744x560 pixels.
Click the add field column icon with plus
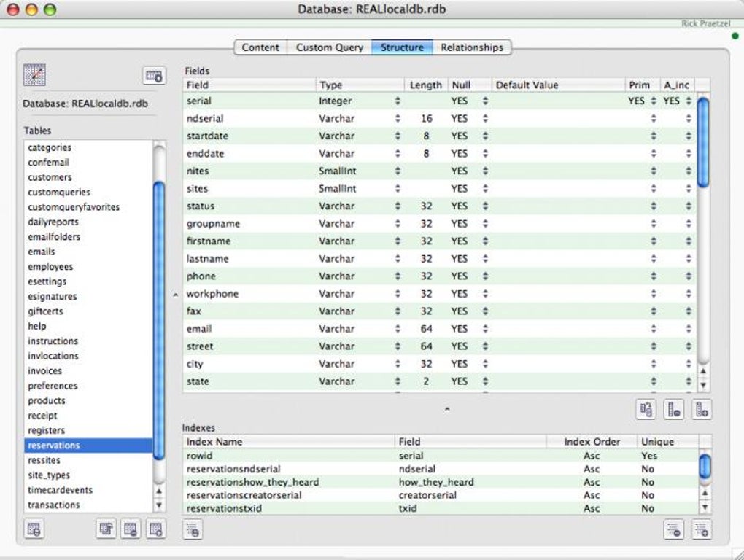[701, 409]
